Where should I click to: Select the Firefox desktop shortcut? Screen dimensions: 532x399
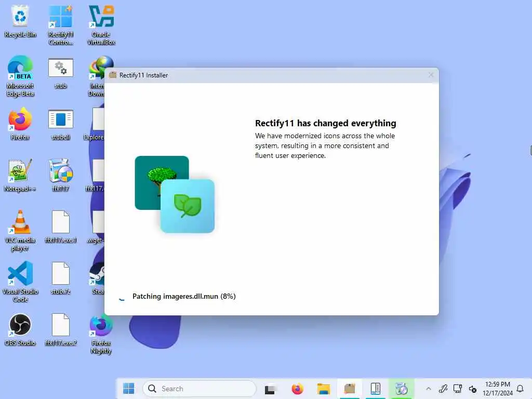click(x=20, y=124)
